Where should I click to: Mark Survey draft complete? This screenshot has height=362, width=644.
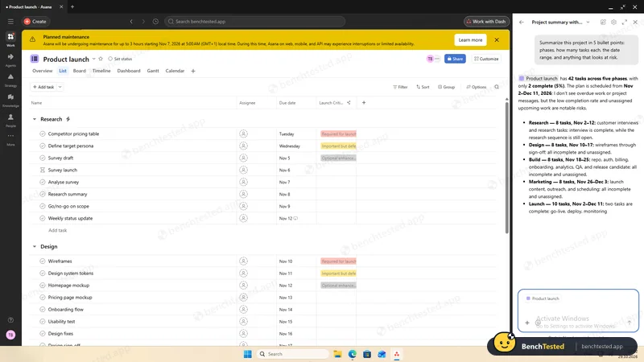pyautogui.click(x=43, y=158)
